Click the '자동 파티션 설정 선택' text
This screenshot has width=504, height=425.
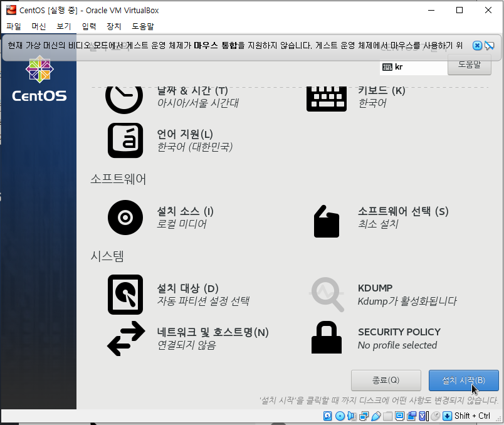point(203,302)
